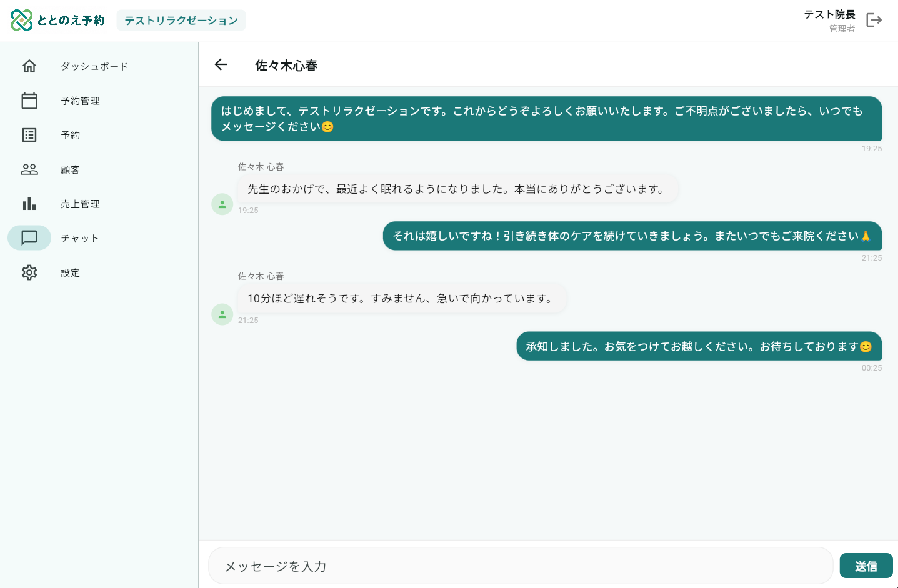Click the speech bubble chat icon
The width and height of the screenshot is (898, 588).
pyautogui.click(x=29, y=238)
